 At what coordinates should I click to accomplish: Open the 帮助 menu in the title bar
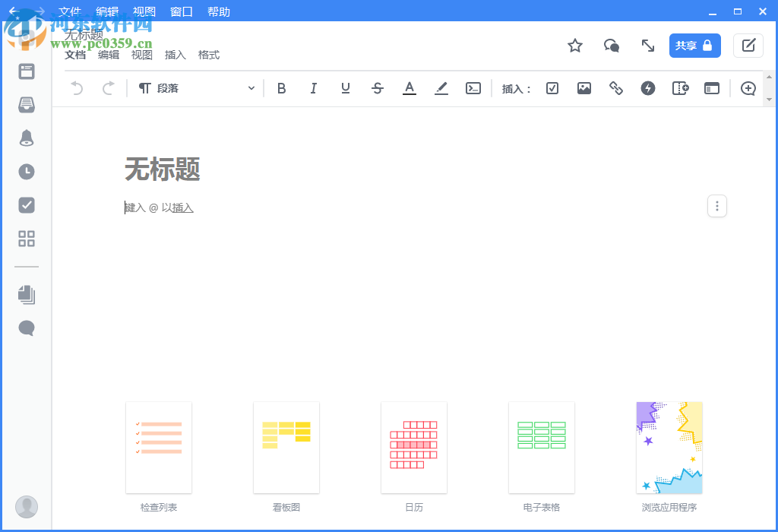218,11
